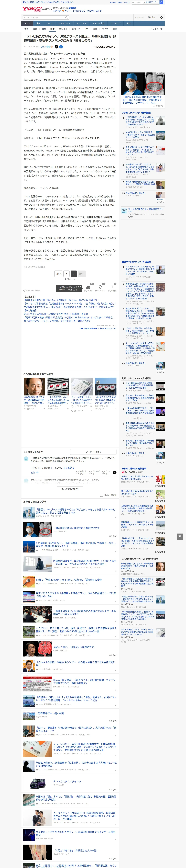Click コメントを書く button

(93, 452)
